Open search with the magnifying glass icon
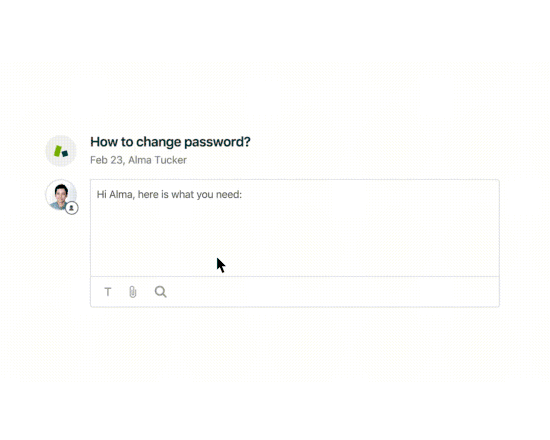This screenshot has width=550, height=440. 161,292
